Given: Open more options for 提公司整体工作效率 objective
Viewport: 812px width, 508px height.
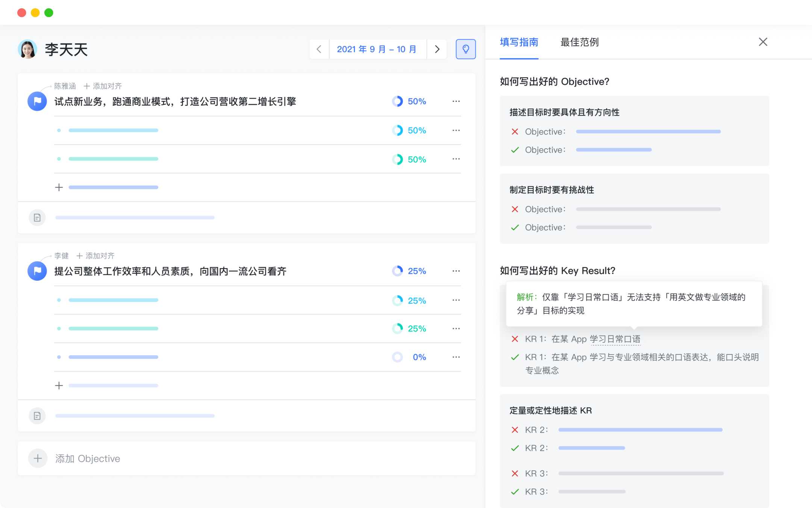Looking at the screenshot, I should [456, 271].
